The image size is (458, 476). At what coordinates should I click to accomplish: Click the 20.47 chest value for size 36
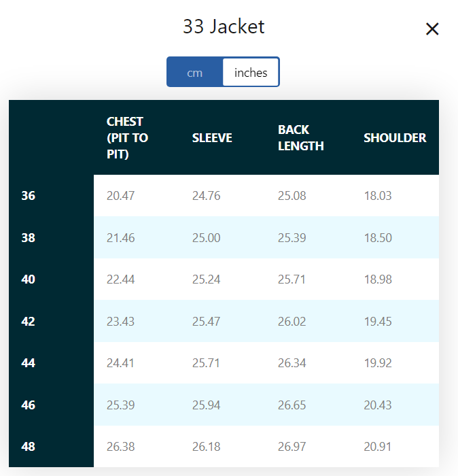coord(120,196)
